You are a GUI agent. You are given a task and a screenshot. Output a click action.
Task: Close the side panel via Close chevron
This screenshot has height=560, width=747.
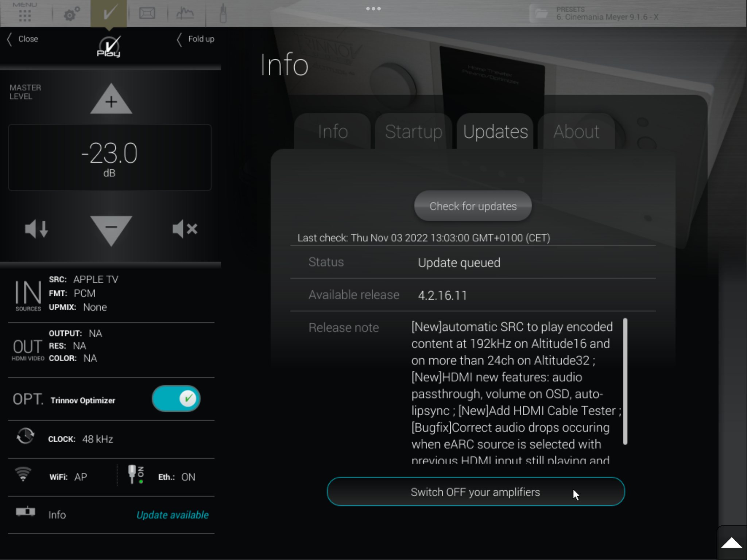click(x=23, y=39)
